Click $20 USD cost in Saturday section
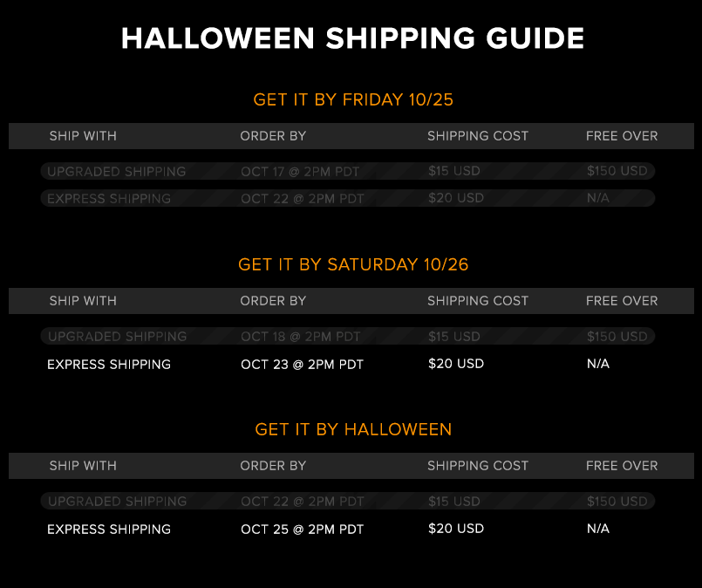This screenshot has height=588, width=702. point(456,363)
